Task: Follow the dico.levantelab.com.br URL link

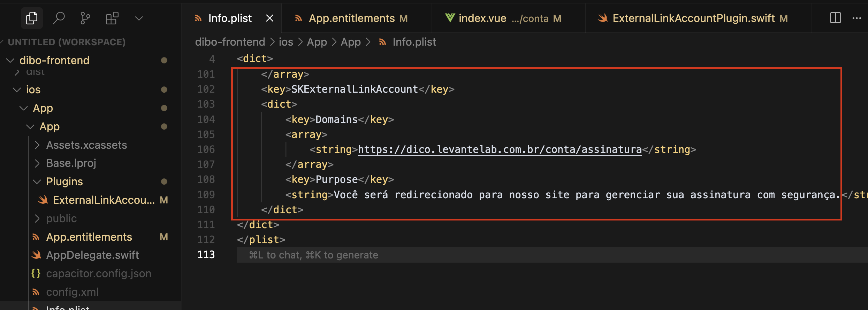Action: 499,149
